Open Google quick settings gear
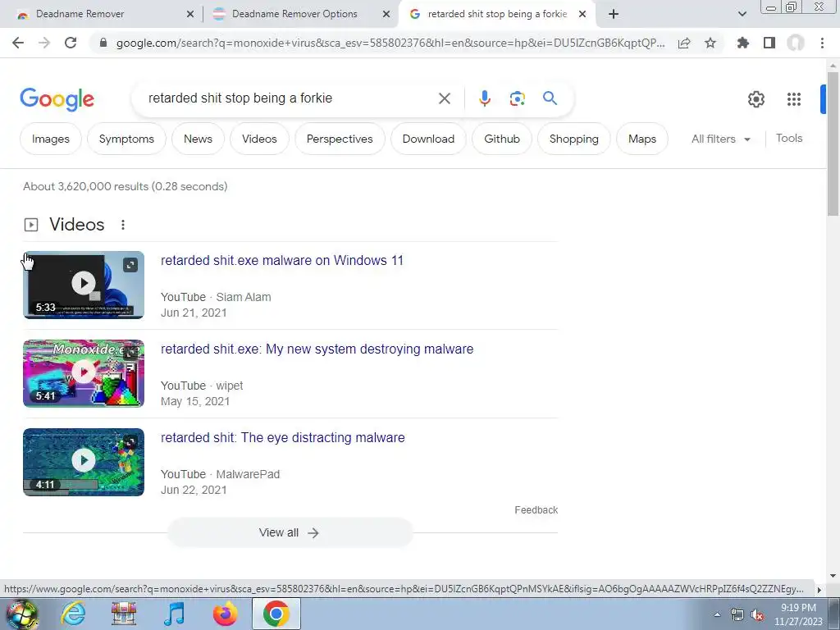The height and width of the screenshot is (630, 840). (x=756, y=99)
